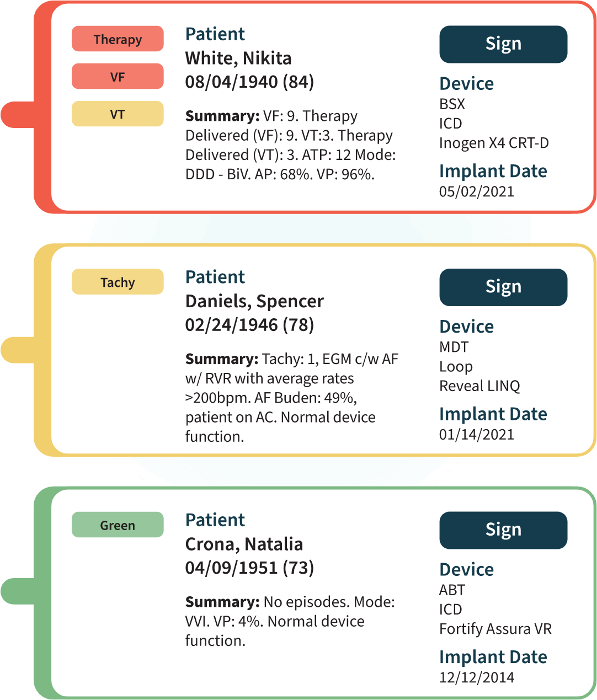Sign the report for White, Nikita
Screen dimensions: 597x700
click(x=503, y=44)
